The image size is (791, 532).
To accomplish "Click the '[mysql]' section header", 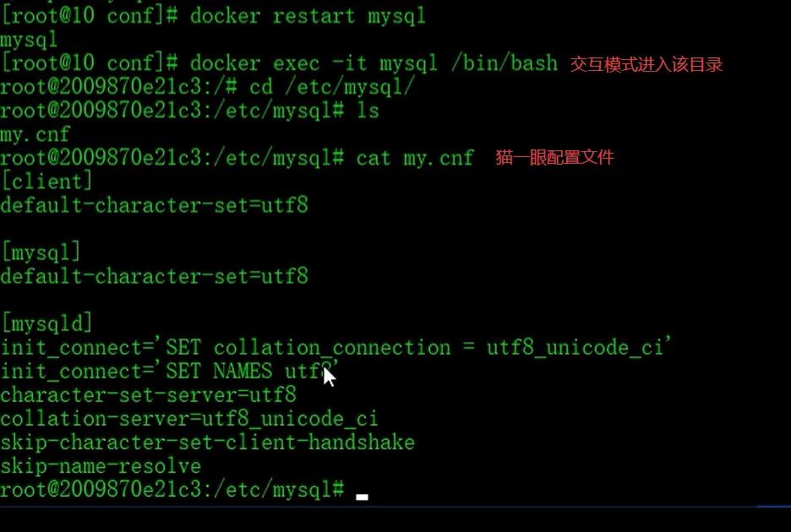I will pos(41,252).
